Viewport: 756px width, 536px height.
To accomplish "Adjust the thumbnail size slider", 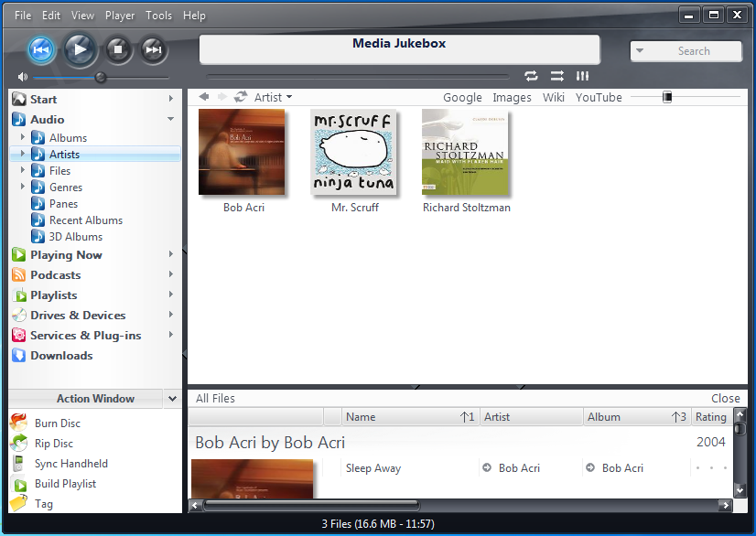I will coord(669,95).
